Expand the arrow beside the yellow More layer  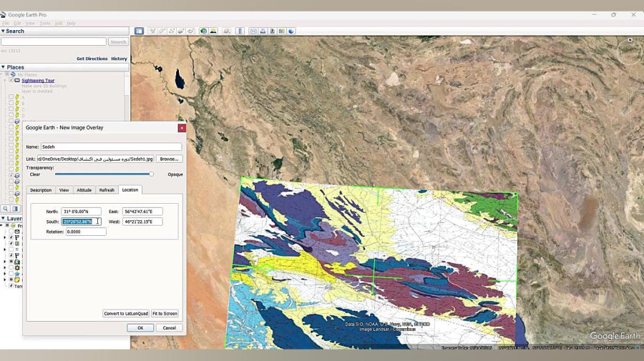(5, 280)
